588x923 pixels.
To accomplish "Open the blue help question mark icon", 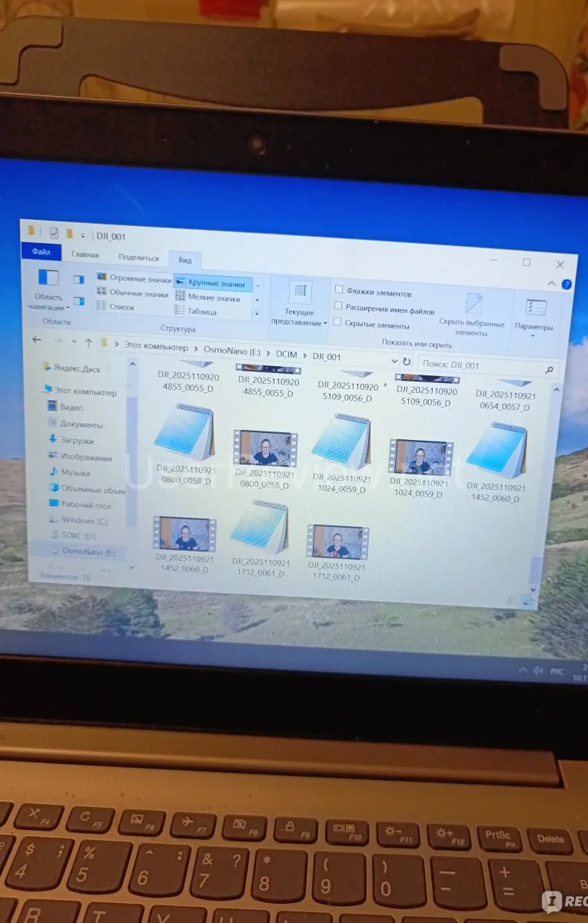I will coord(566,285).
